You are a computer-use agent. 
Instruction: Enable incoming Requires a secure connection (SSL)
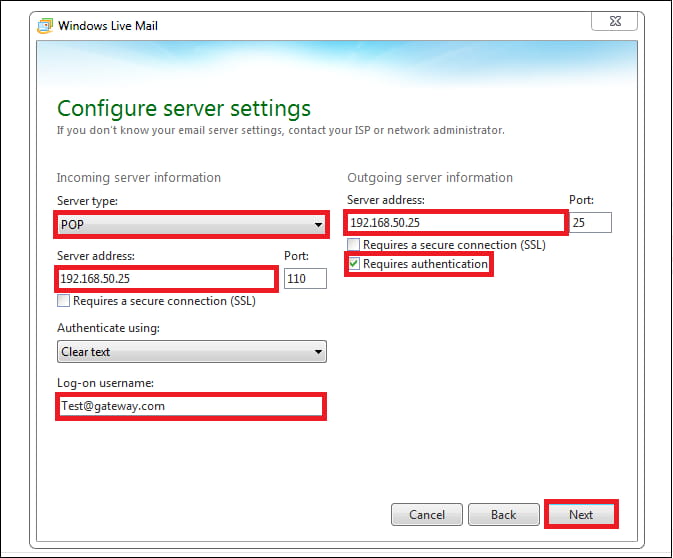point(64,301)
